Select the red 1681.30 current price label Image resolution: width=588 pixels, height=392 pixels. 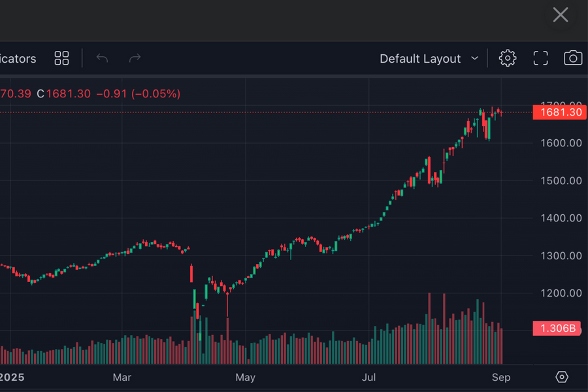coord(559,112)
